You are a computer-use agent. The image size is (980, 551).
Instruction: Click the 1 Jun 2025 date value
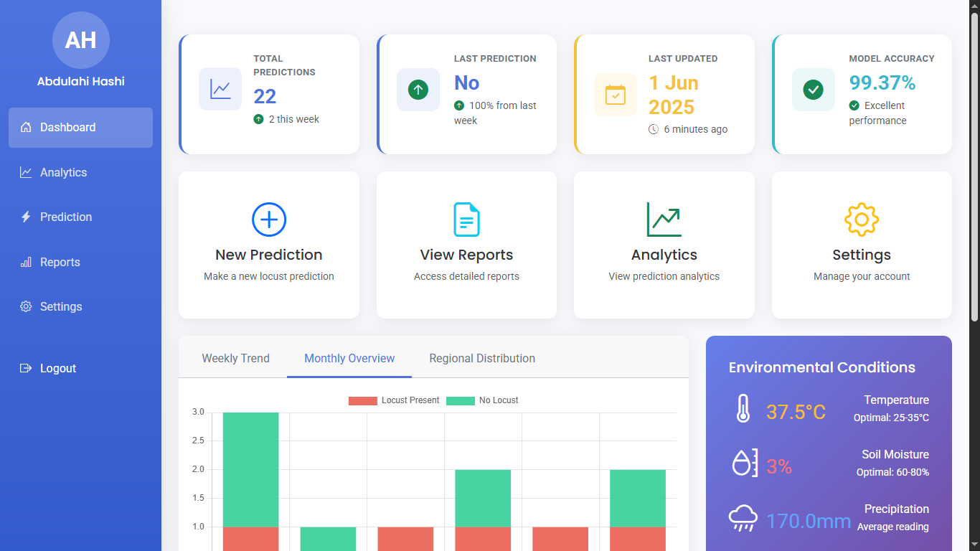pos(674,95)
